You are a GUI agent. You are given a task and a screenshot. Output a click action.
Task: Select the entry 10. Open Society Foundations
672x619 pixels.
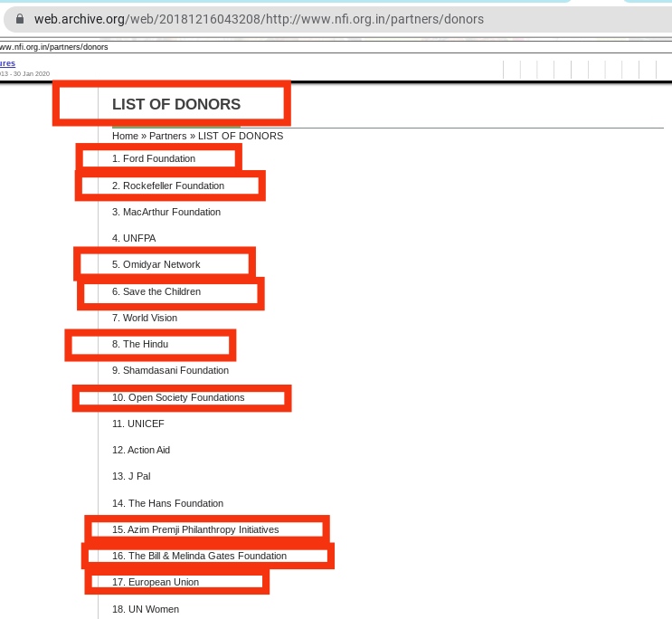178,397
